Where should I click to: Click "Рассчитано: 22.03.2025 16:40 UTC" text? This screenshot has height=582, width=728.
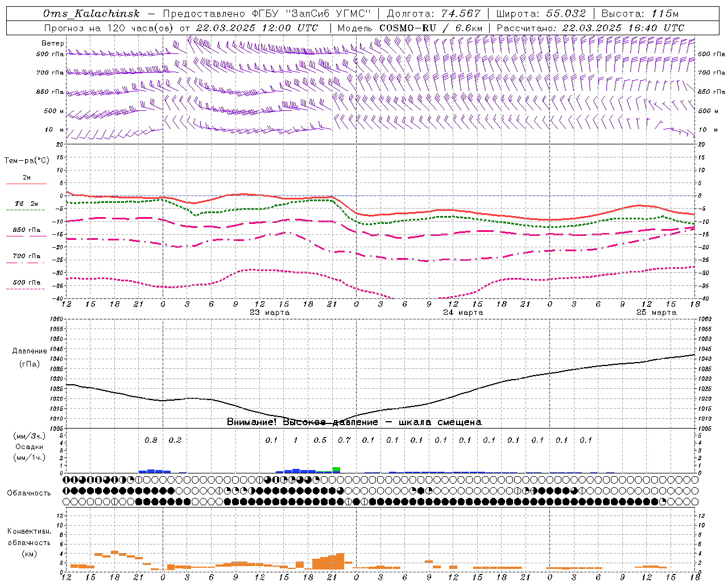point(590,28)
